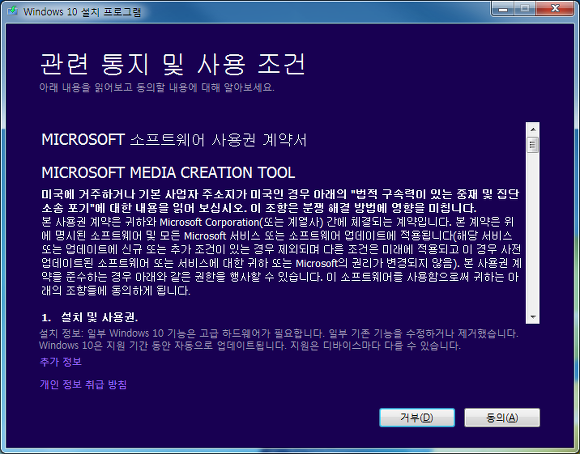Click section title '1. 설치 및 사용권.'
580x454 pixels.
tap(89, 317)
